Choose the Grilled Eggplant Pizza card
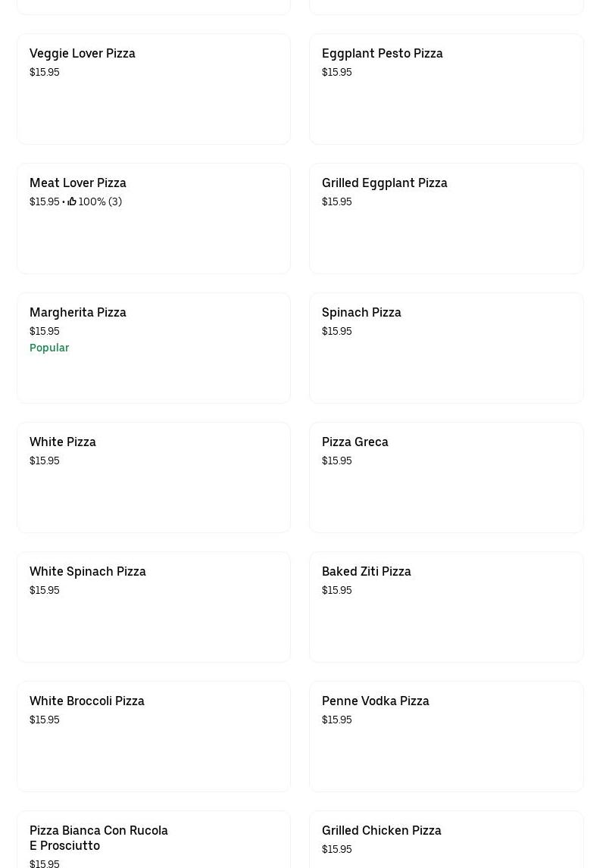 pyautogui.click(x=446, y=219)
